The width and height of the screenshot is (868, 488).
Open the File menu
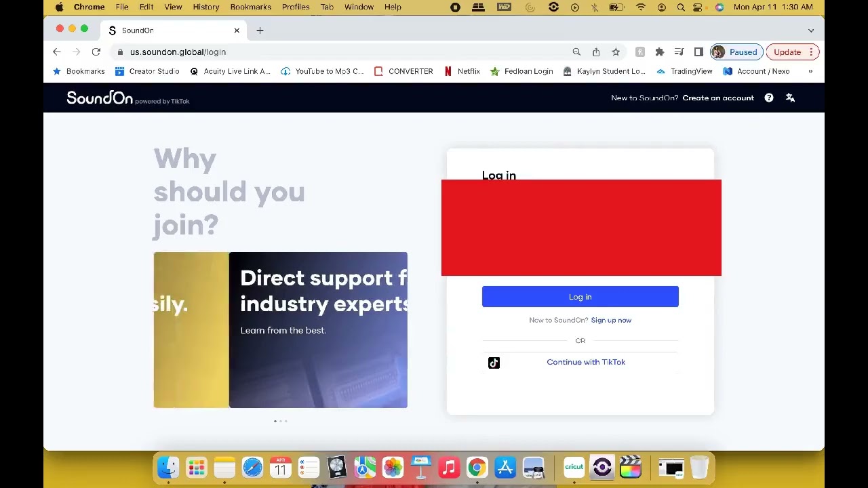(x=122, y=7)
